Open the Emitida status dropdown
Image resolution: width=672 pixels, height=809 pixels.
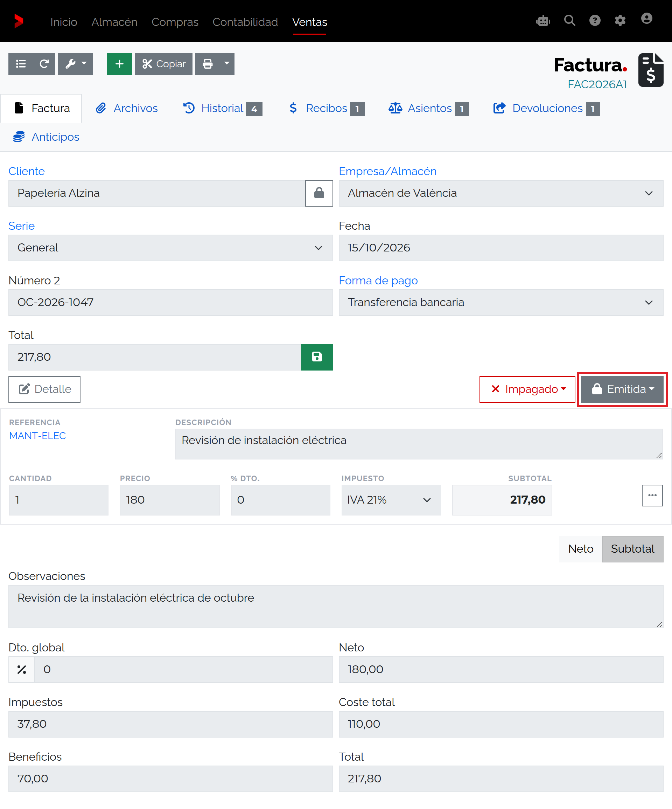point(622,389)
